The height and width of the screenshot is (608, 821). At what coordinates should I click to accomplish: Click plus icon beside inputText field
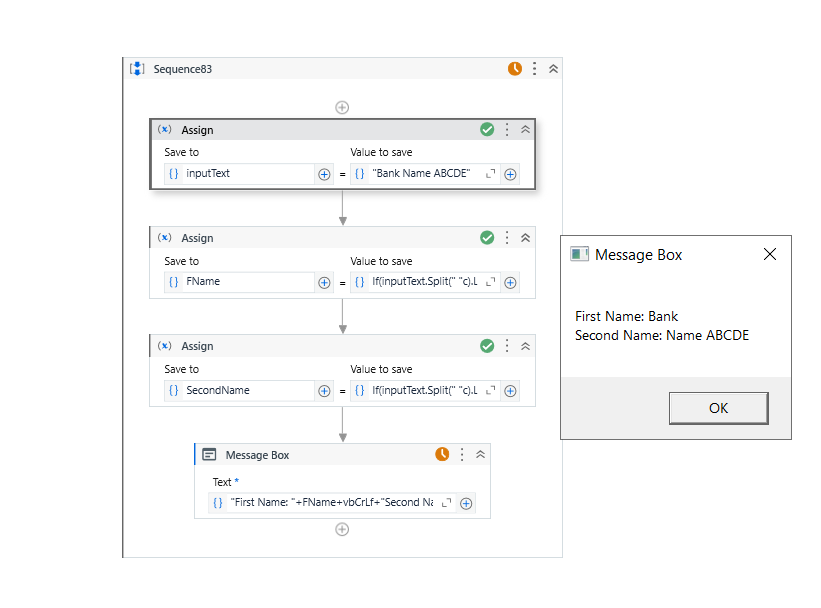tap(324, 174)
